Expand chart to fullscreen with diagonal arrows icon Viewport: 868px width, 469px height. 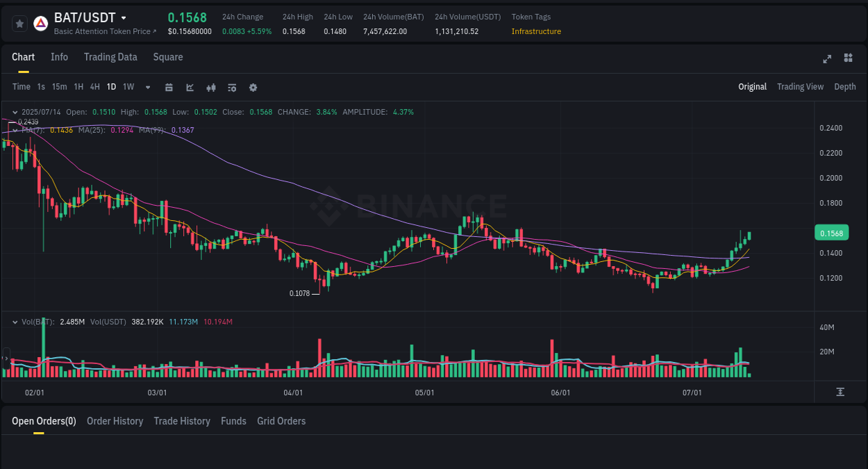826,59
